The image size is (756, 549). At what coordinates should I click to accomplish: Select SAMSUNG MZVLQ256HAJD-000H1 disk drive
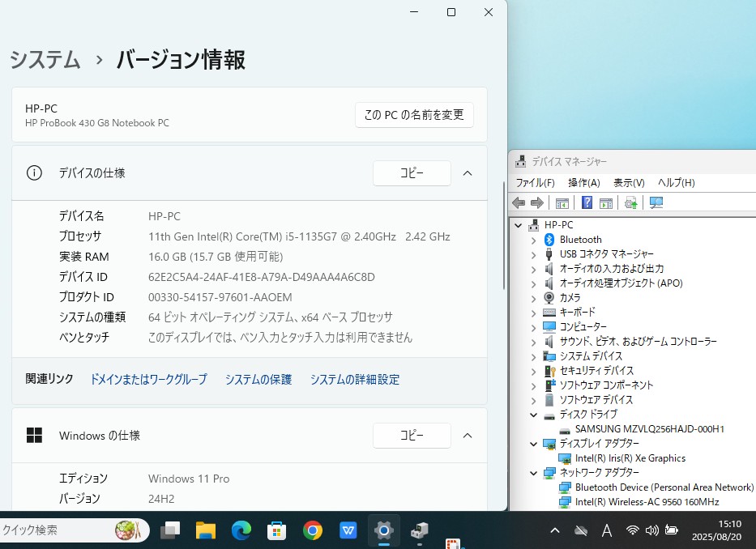[649, 429]
